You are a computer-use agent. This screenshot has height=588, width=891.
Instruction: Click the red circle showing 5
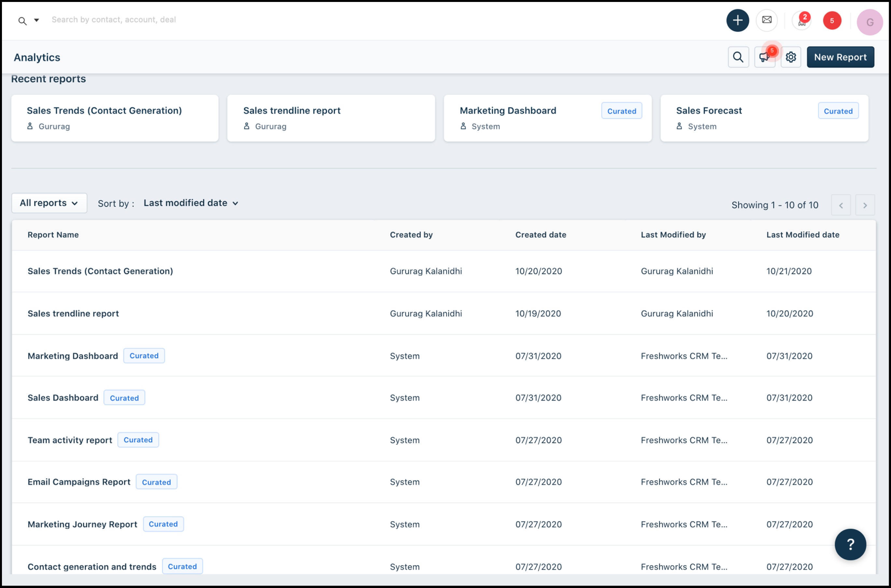(832, 20)
